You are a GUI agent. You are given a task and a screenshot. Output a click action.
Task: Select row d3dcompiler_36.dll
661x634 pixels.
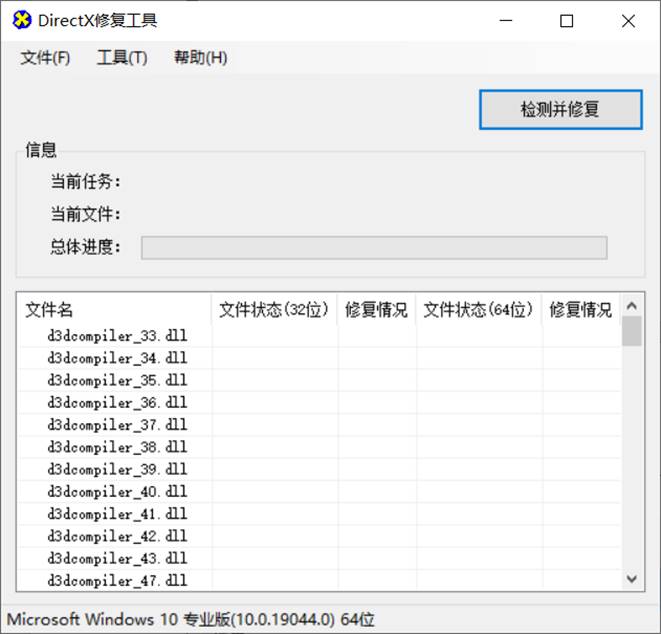click(319, 403)
